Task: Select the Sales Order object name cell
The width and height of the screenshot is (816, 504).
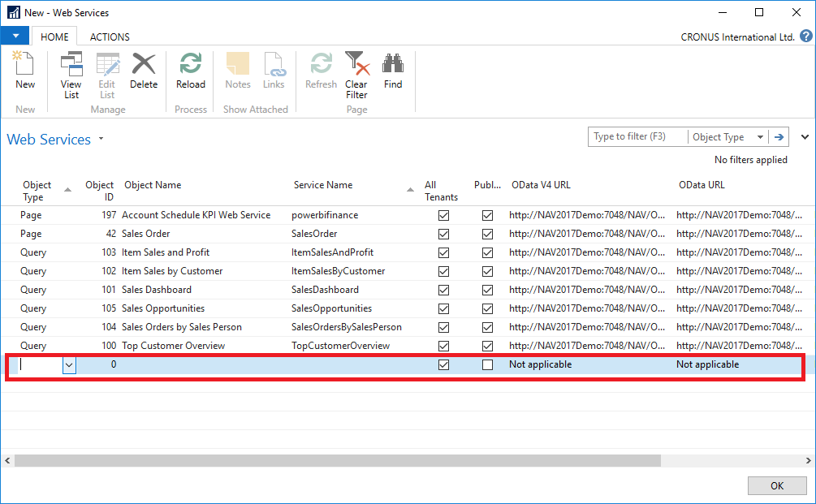Action: [145, 234]
